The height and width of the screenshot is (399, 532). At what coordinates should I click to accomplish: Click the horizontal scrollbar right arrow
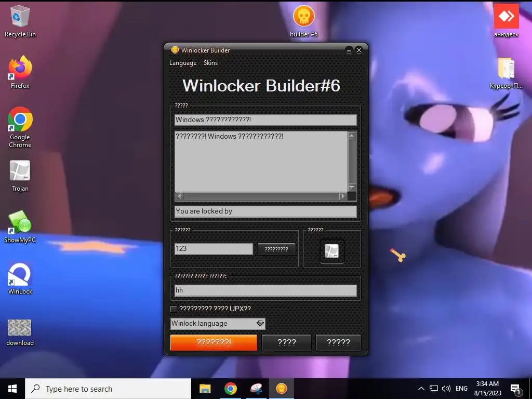point(343,196)
